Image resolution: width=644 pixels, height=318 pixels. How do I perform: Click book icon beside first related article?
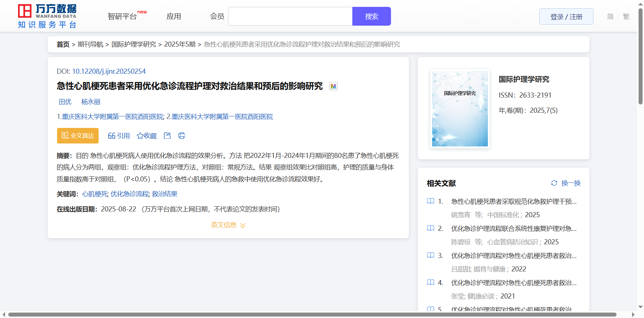coord(431,201)
